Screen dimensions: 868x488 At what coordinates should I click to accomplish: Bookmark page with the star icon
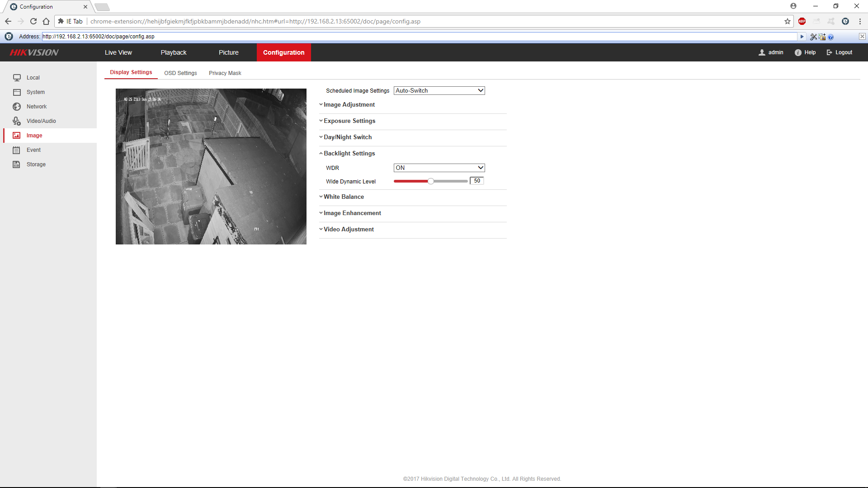(x=788, y=21)
